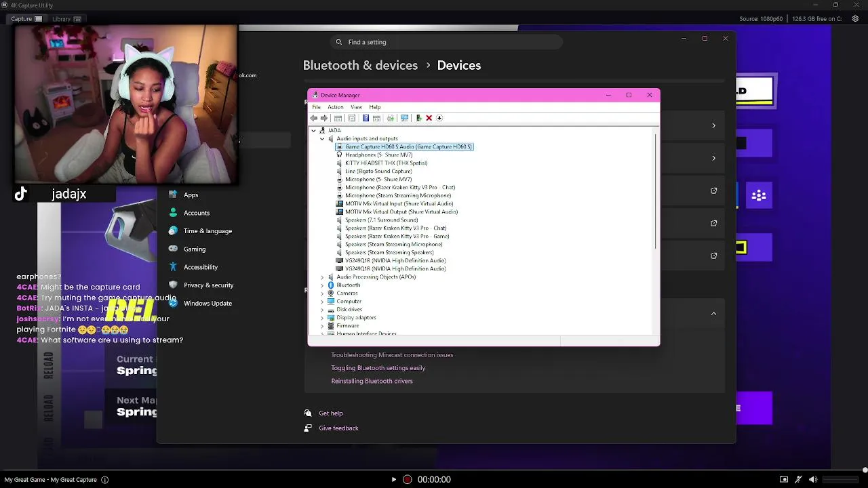Select Headphones (5- Shure MV7) device
This screenshot has height=488, width=868.
coord(378,155)
